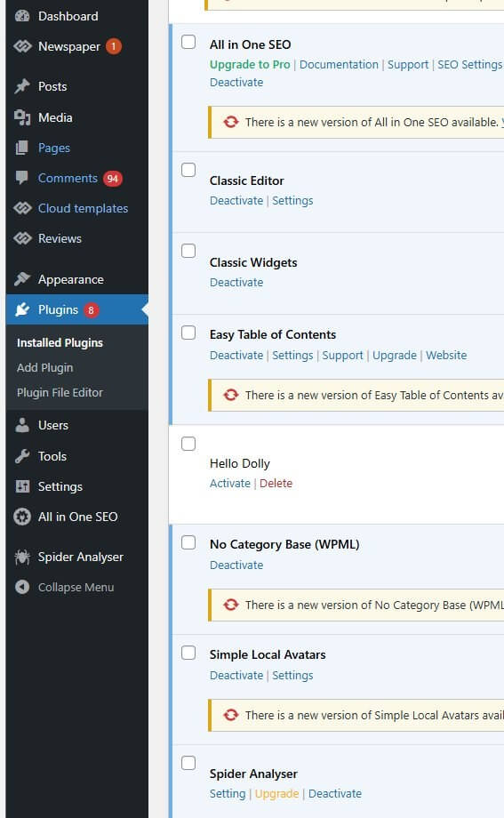Tick the Spider Analyser plugin checkbox
This screenshot has height=818, width=504.
coord(188,763)
